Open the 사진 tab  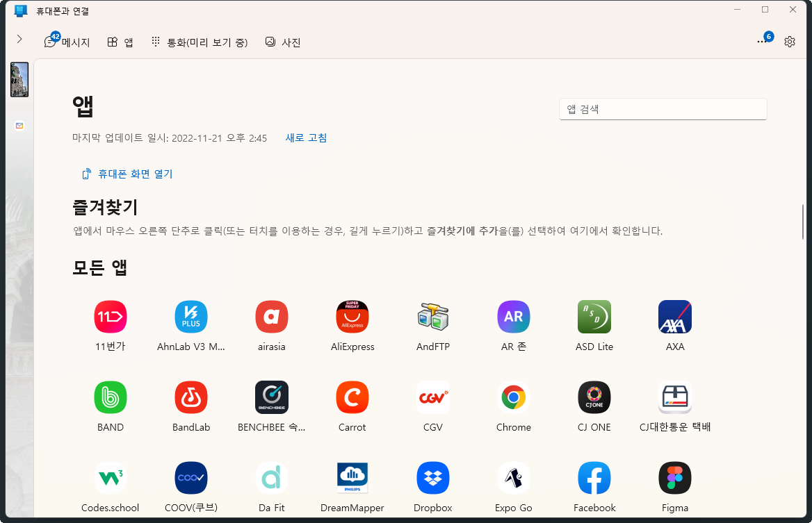(x=283, y=42)
